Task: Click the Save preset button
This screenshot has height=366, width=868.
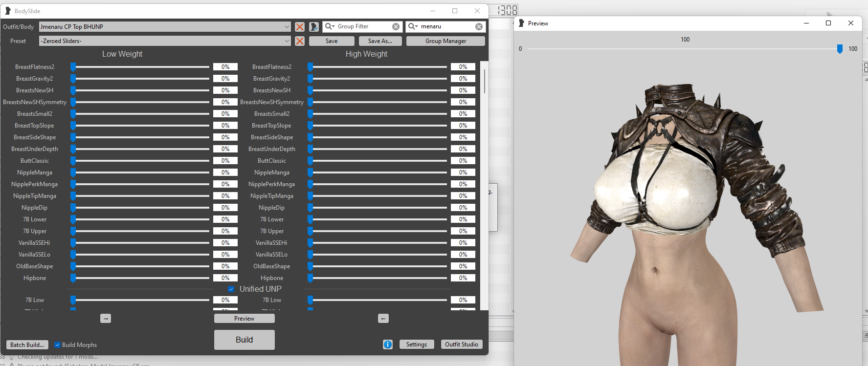Action: pyautogui.click(x=331, y=41)
